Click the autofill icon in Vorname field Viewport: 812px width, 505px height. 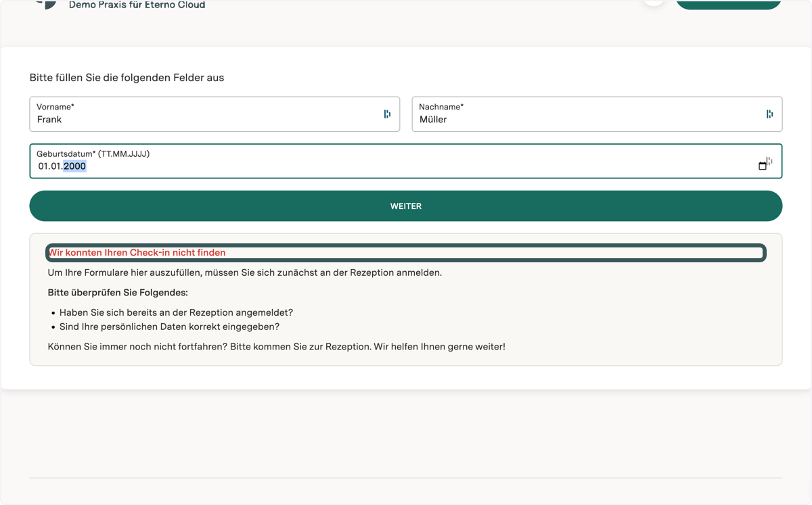[387, 114]
